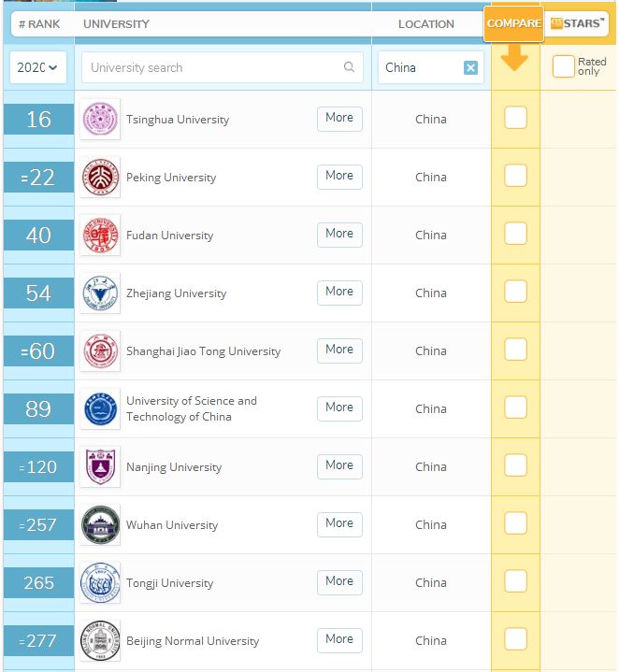Click the Fudan University logo
The image size is (619, 672).
click(100, 235)
